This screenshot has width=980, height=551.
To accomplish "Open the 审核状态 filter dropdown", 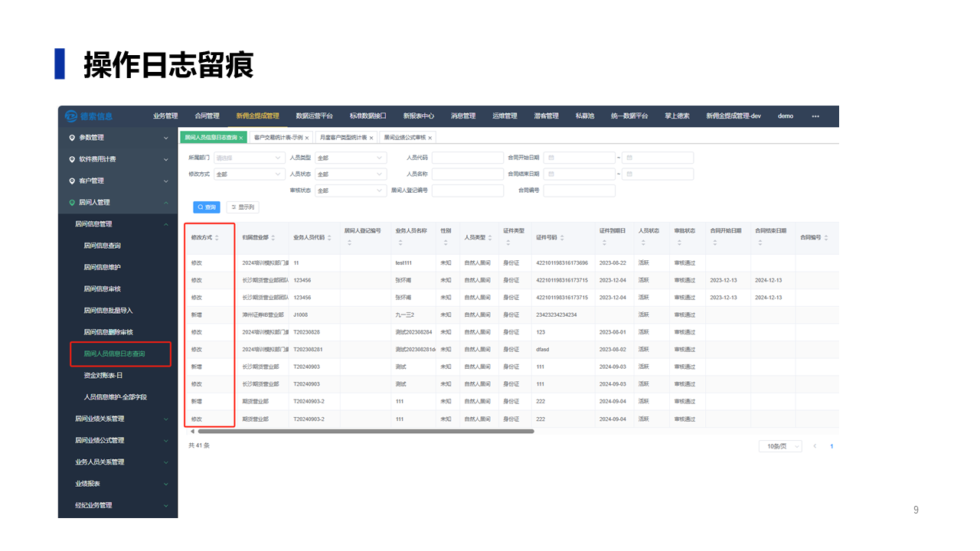I will 351,191.
